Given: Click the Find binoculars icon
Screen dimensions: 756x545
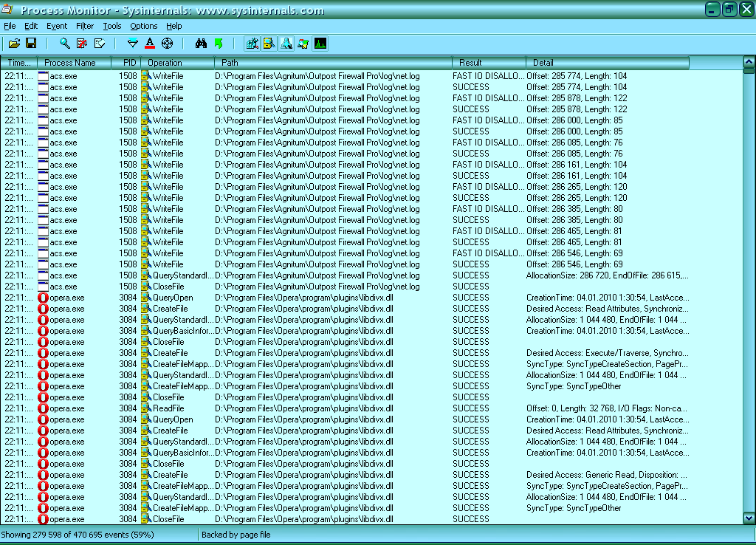Looking at the screenshot, I should pos(201,44).
